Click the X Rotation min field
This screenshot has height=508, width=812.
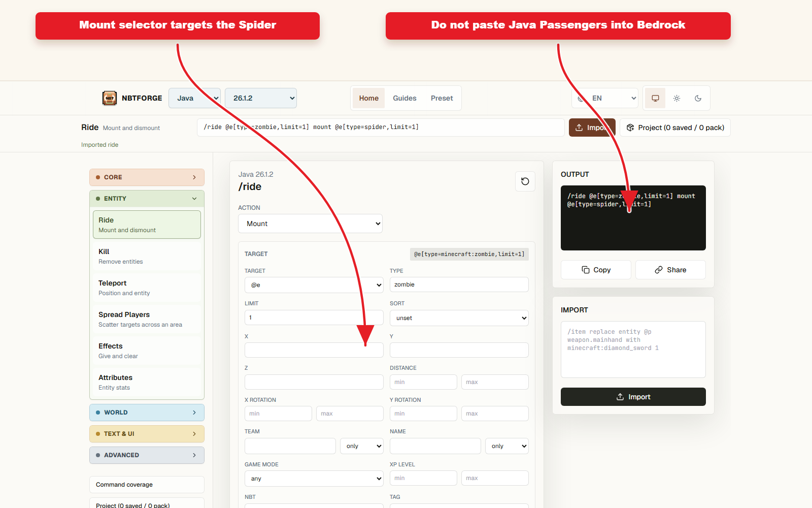pos(278,414)
